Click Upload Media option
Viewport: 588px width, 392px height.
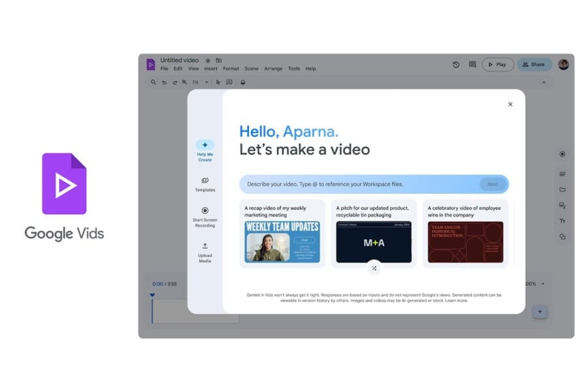coord(204,253)
